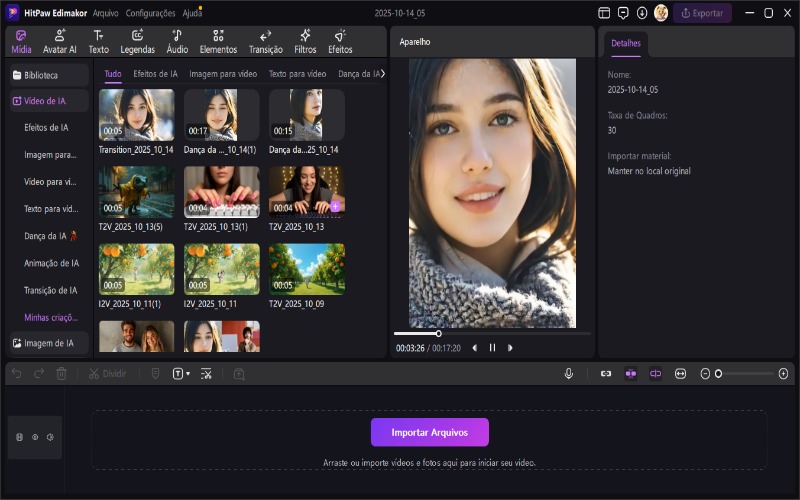Screen dimensions: 800x500
Task: Open the Áudio panel
Action: coord(177,40)
